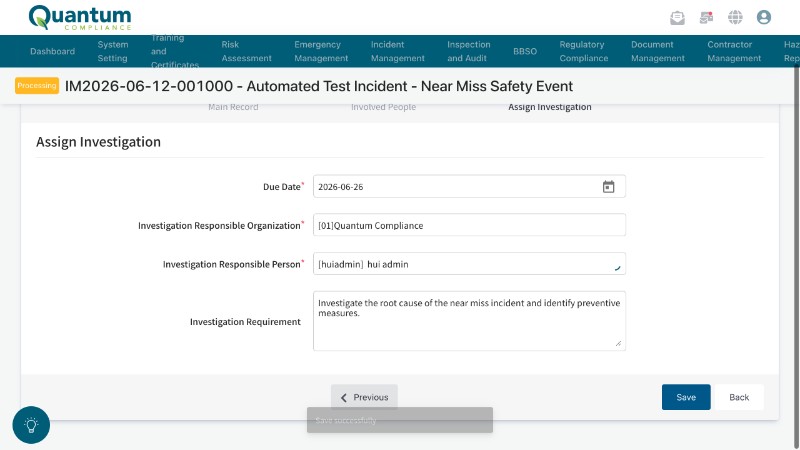Switch to the Involved People step
This screenshot has width=800, height=450.
tap(383, 107)
